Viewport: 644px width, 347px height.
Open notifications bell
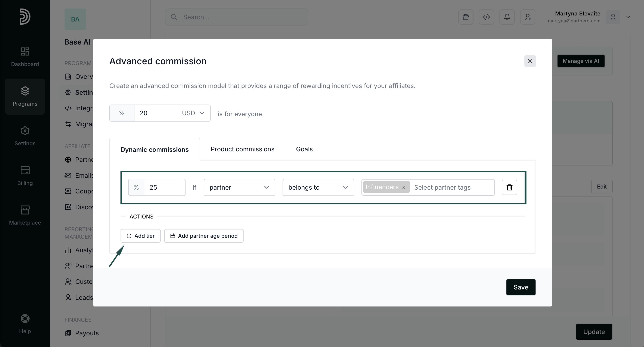pos(507,17)
